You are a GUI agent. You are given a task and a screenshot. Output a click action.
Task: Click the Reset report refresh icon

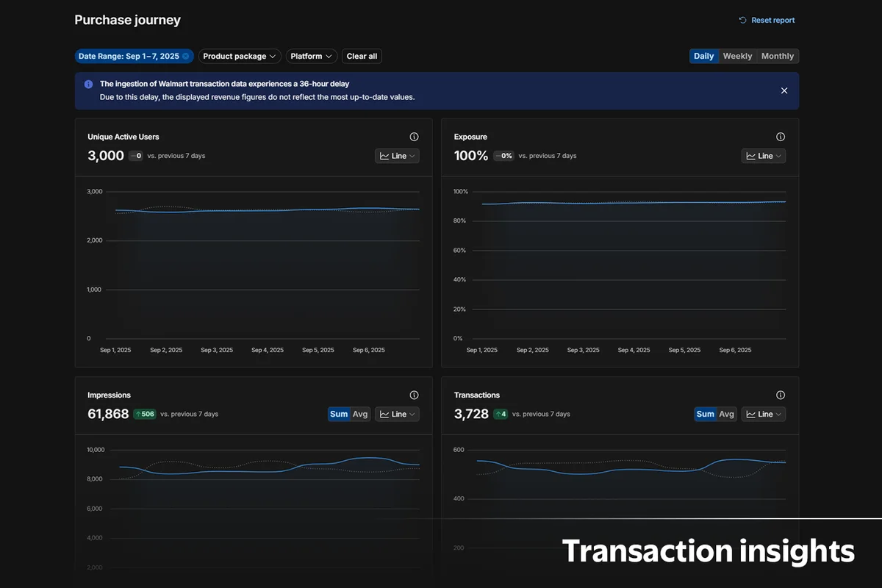pyautogui.click(x=742, y=21)
